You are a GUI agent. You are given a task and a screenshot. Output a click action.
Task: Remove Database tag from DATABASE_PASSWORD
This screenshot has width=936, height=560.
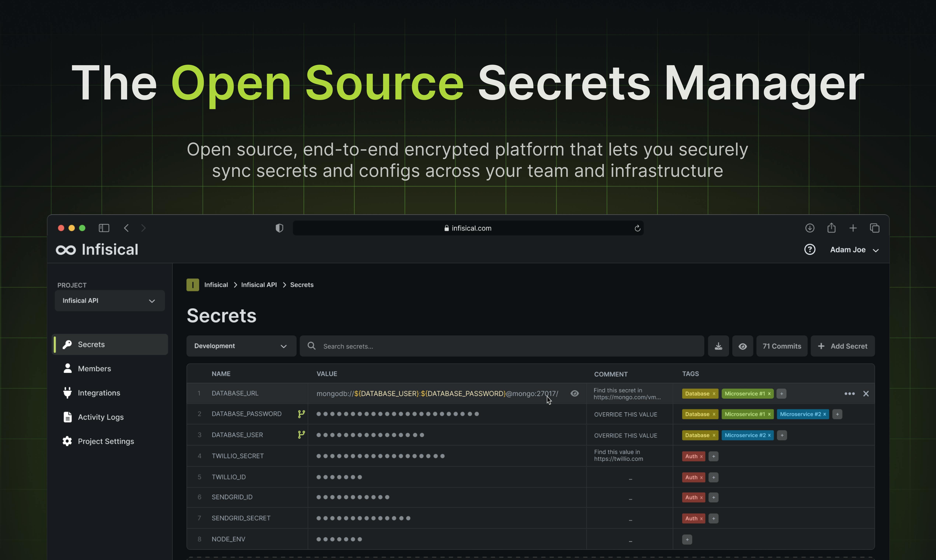pyautogui.click(x=714, y=414)
